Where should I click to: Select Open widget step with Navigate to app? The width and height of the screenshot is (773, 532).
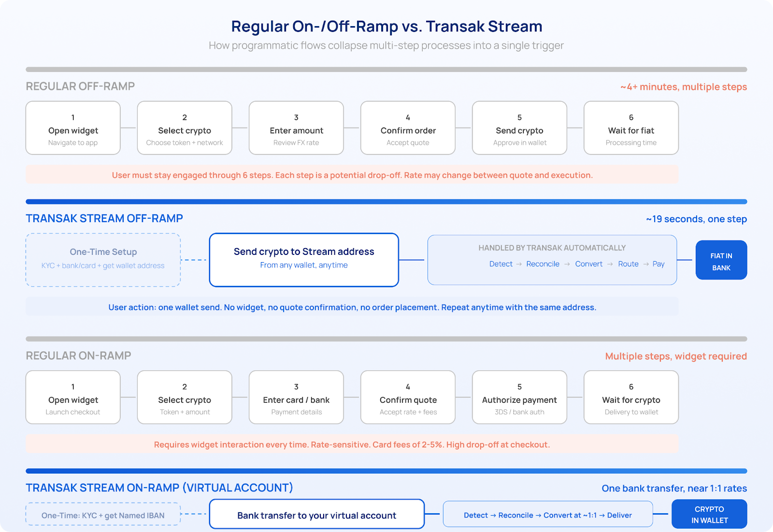pyautogui.click(x=73, y=128)
